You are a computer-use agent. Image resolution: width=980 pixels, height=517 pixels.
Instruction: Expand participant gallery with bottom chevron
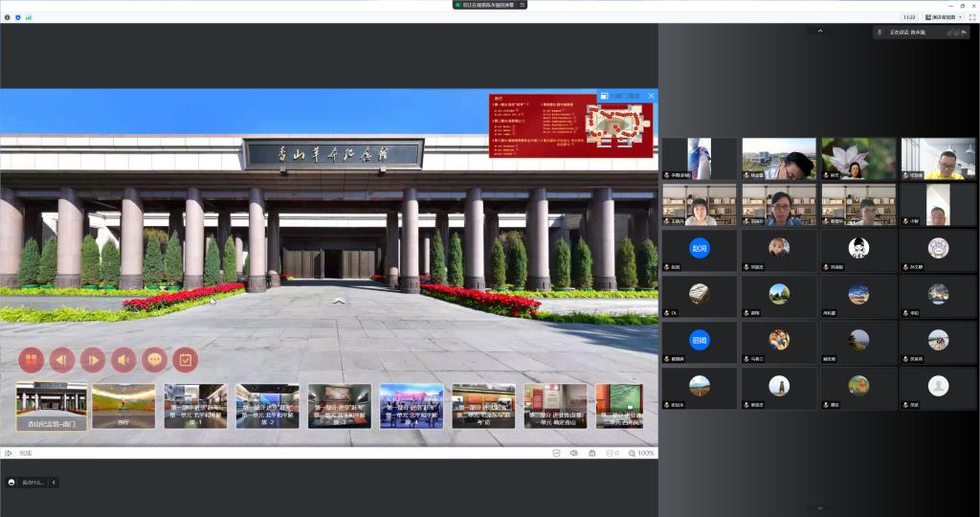point(820,507)
